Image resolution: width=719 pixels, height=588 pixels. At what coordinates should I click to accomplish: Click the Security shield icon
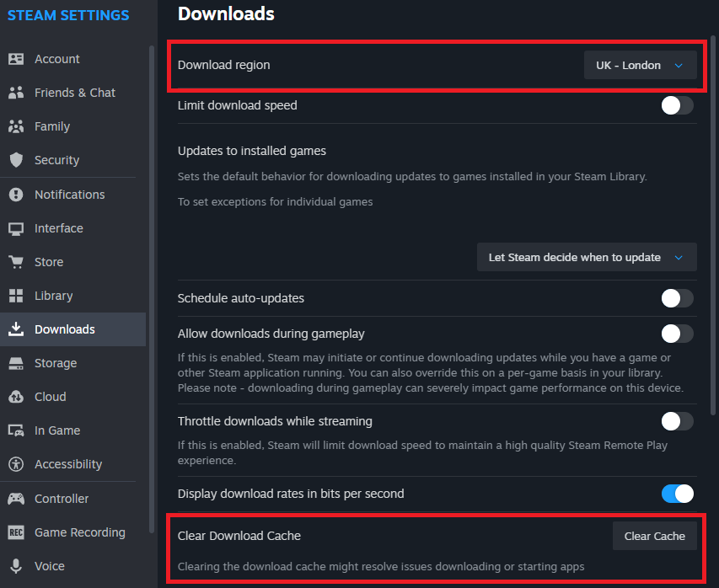16,160
